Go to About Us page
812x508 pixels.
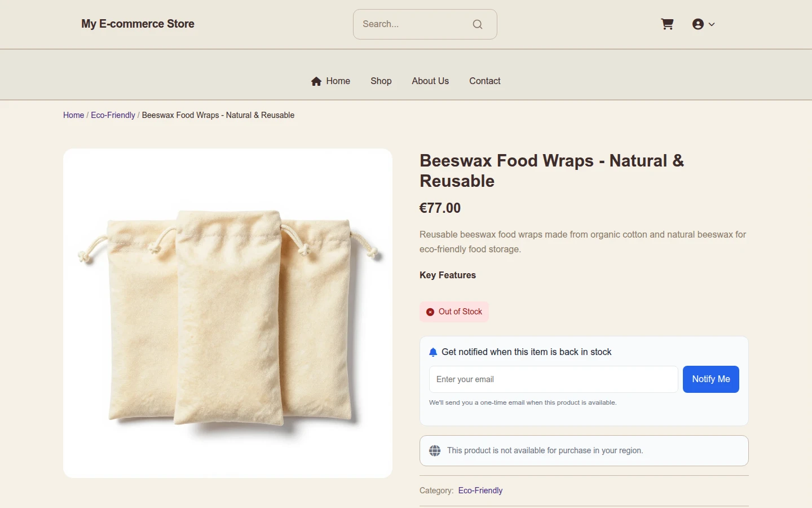(x=430, y=81)
